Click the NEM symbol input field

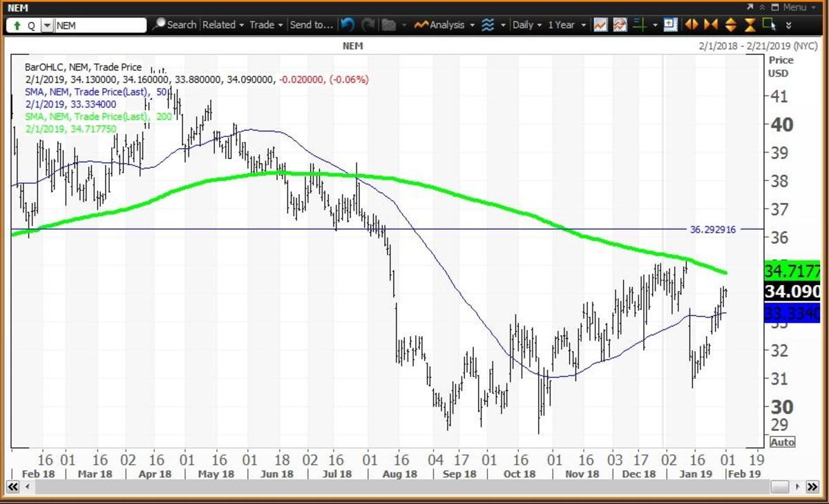point(100,26)
